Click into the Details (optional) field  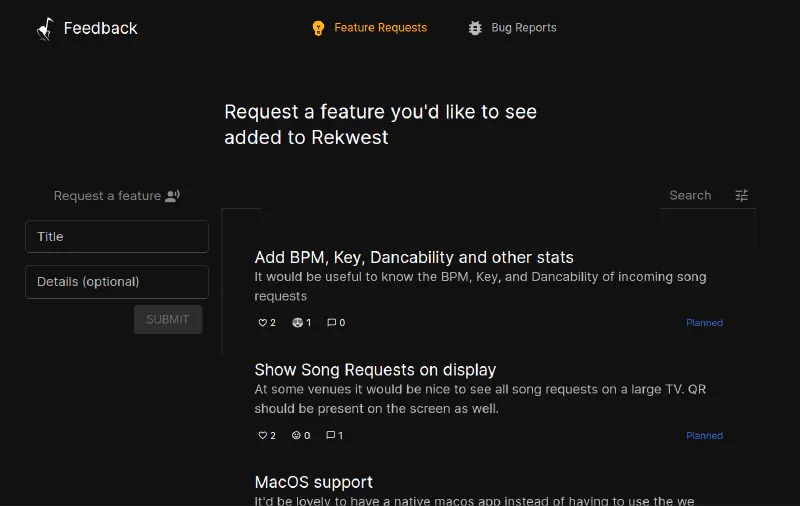117,282
